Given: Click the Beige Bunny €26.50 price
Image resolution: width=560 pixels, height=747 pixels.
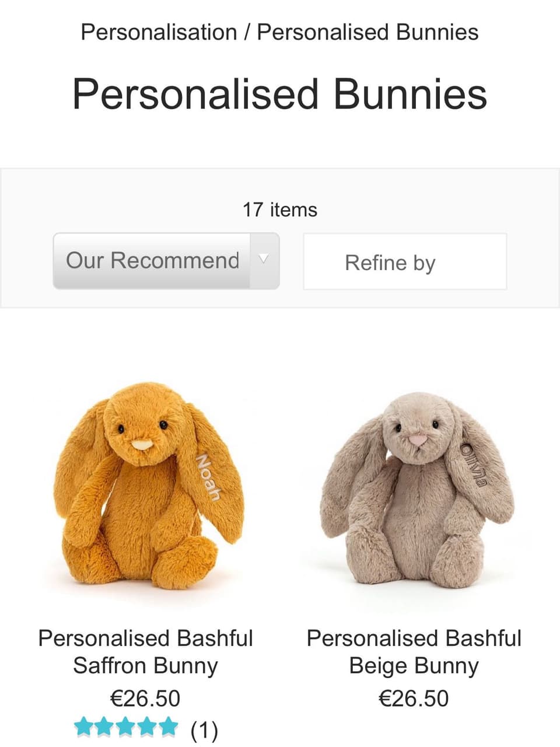Looking at the screenshot, I should [x=414, y=698].
